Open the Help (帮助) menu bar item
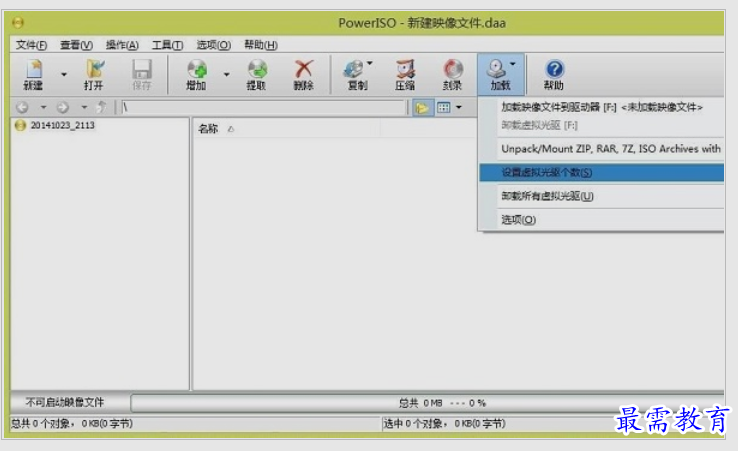Viewport: 738px width, 451px height. click(x=261, y=45)
